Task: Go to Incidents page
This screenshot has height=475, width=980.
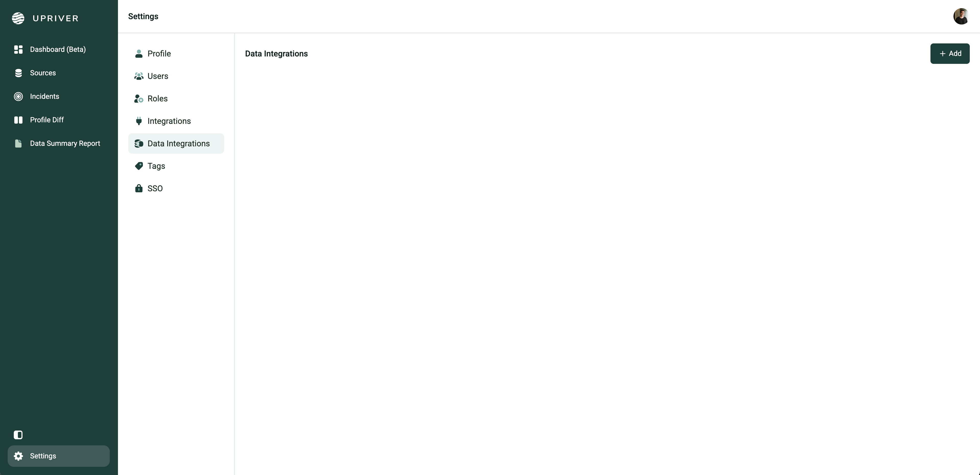Action: pyautogui.click(x=44, y=96)
